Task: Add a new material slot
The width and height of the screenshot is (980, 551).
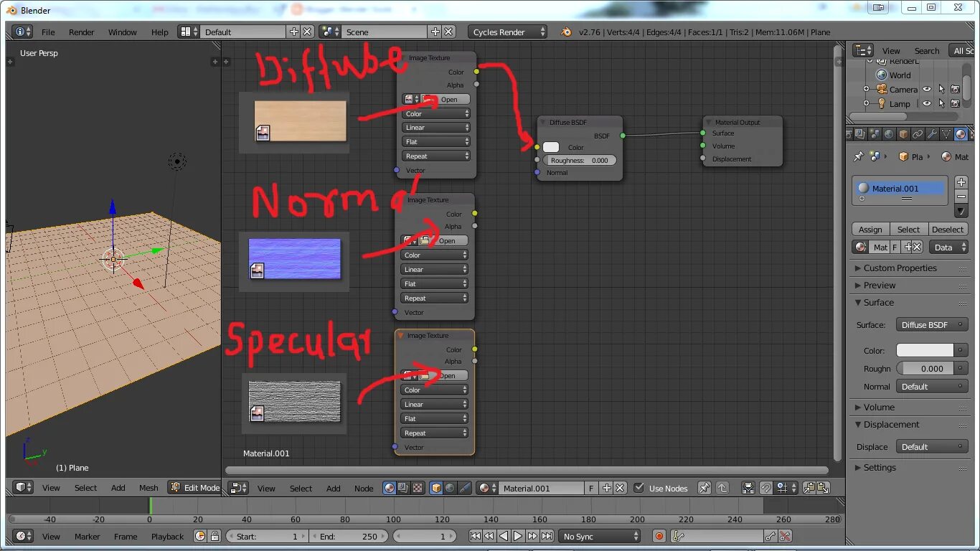Action: click(961, 182)
